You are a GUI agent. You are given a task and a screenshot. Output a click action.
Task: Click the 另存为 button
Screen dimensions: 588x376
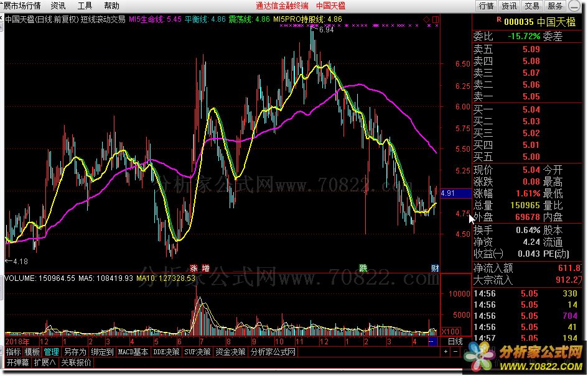pyautogui.click(x=75, y=352)
